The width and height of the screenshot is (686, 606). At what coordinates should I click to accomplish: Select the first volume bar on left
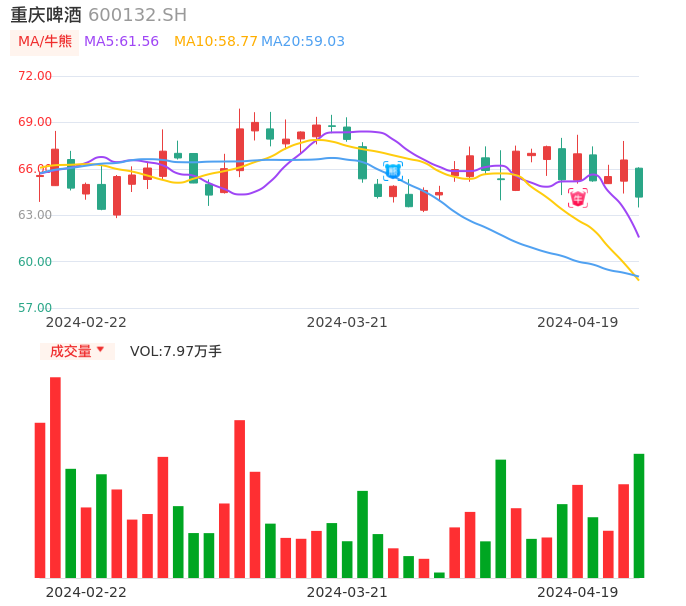40,500
